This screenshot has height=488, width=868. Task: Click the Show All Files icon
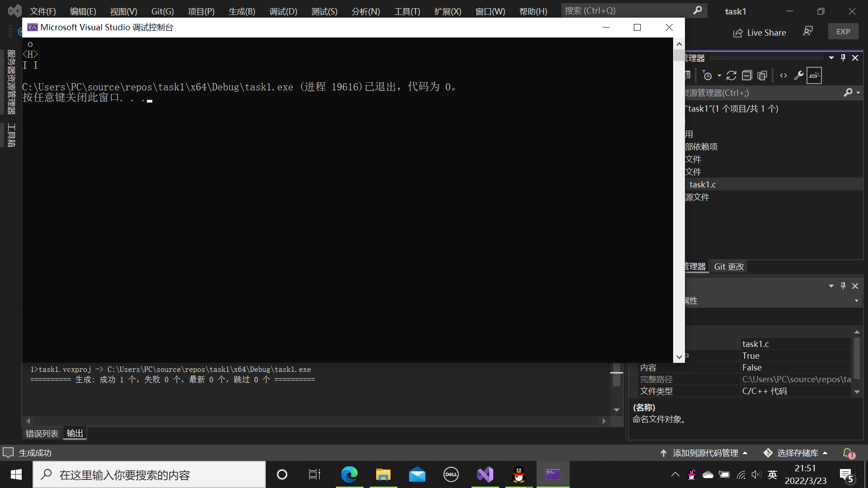coord(762,75)
